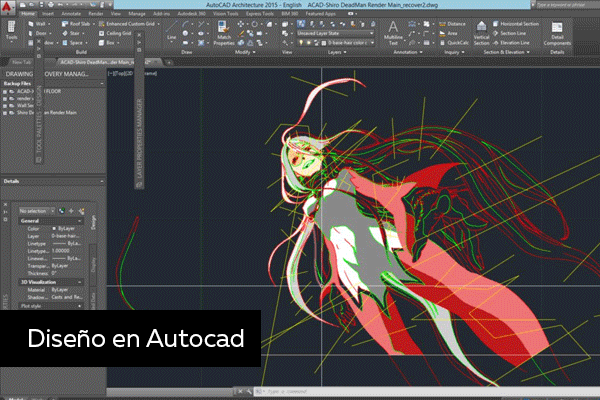600x400 pixels.
Task: Open the Tools palette button in ribbon
Action: (x=11, y=31)
